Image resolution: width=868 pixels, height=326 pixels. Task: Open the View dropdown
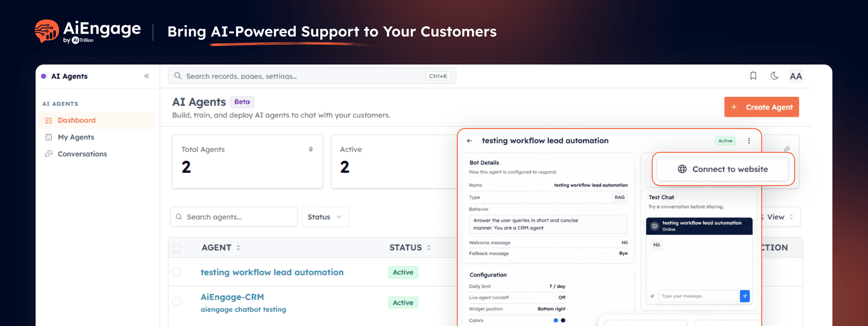tap(779, 217)
